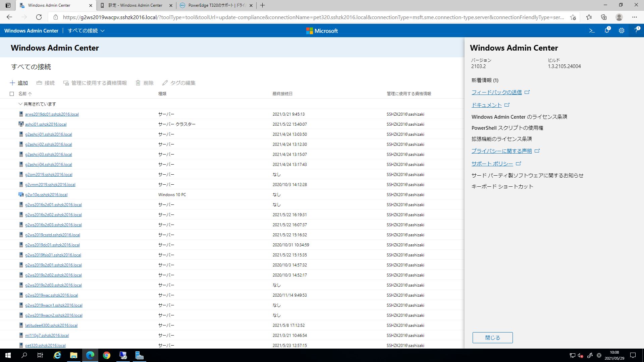Open the help question mark icon
The height and width of the screenshot is (362, 644).
pos(636,31)
